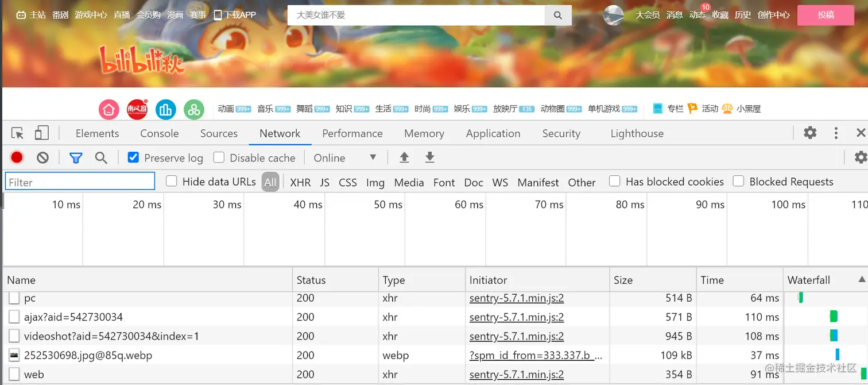The image size is (868, 385).
Task: Clear the network log icon
Action: tap(42, 157)
